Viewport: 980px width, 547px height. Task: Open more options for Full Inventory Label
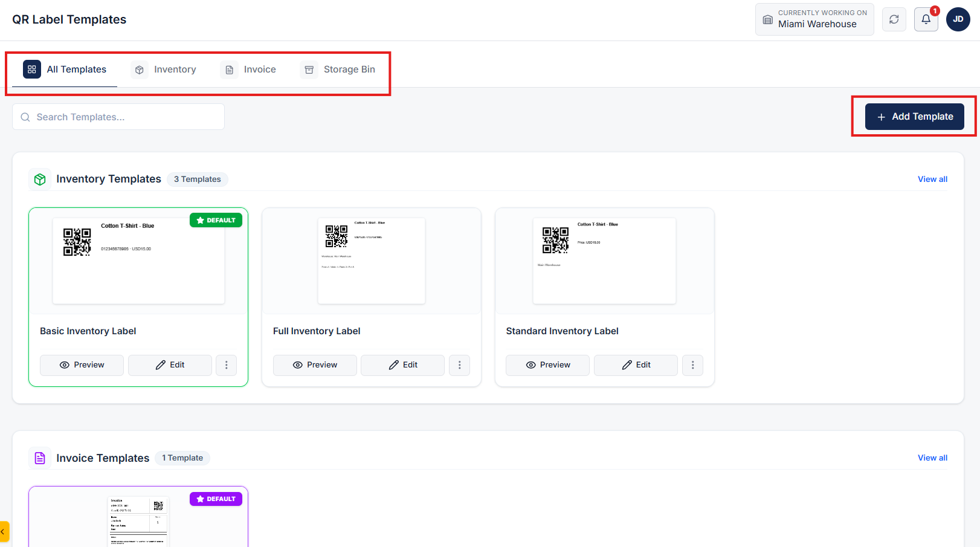[460, 365]
